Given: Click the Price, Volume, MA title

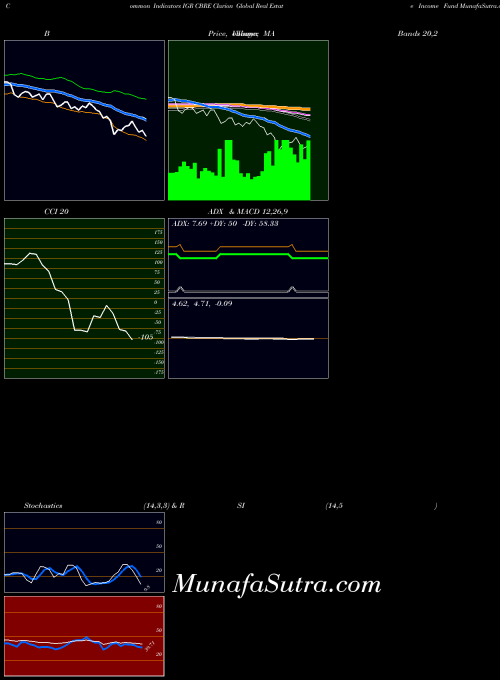Looking at the screenshot, I should pos(241,33).
